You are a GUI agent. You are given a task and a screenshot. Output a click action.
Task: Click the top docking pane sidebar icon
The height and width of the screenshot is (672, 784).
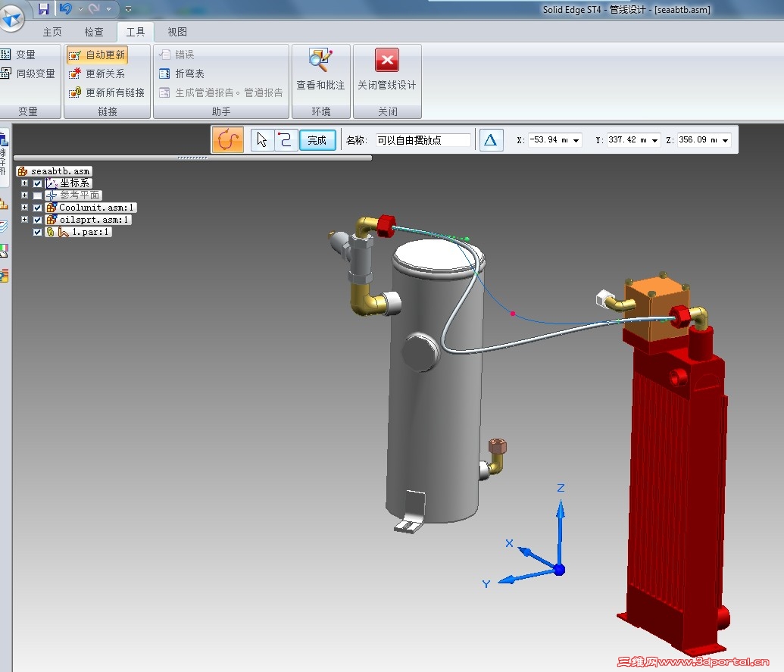click(4, 139)
